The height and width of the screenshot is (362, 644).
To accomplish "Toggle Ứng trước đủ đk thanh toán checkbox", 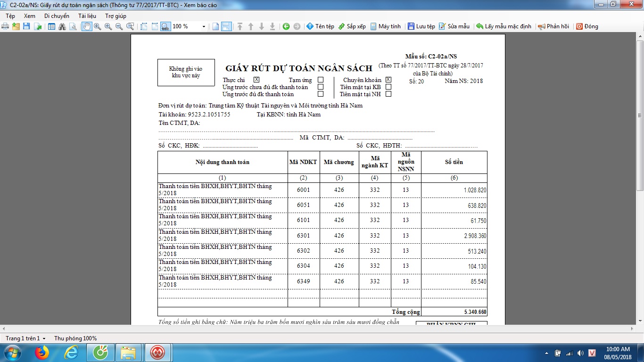I will point(321,94).
